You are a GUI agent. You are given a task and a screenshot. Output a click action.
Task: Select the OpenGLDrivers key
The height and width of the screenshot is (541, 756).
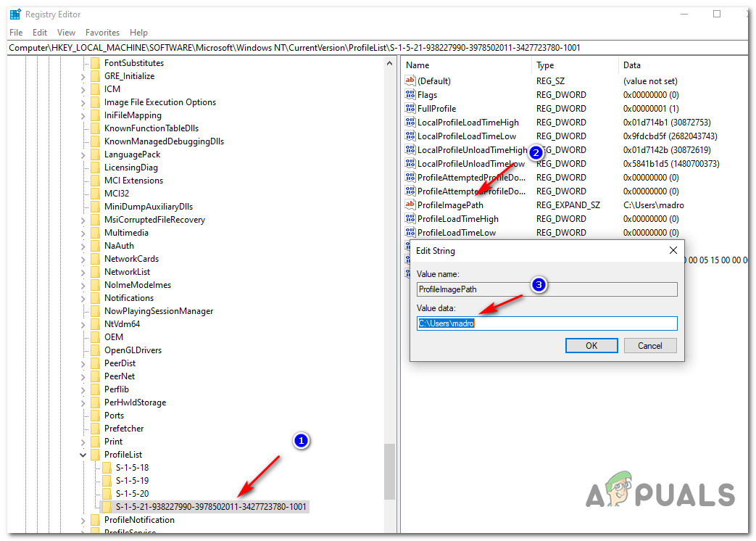pos(133,350)
